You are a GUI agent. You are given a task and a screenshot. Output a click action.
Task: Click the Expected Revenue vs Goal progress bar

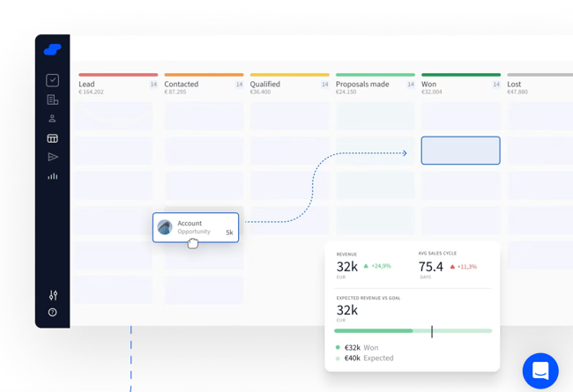[413, 331]
